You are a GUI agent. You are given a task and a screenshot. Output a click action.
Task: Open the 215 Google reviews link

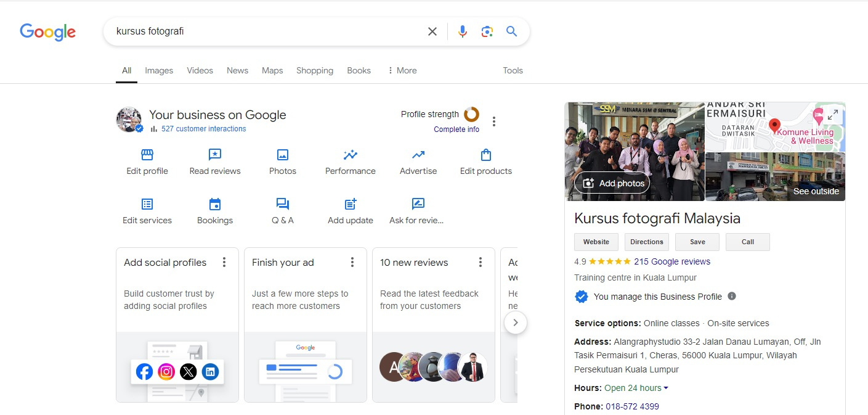point(671,261)
